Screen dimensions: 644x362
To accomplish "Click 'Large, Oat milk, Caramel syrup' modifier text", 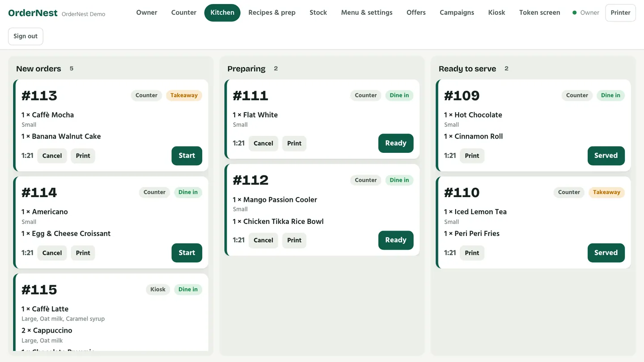I will (x=63, y=319).
